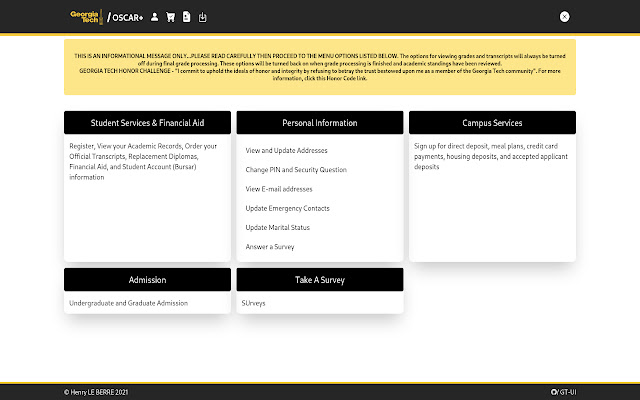Open Change PIN and Security Question
This screenshot has height=400, width=640.
[x=296, y=170]
